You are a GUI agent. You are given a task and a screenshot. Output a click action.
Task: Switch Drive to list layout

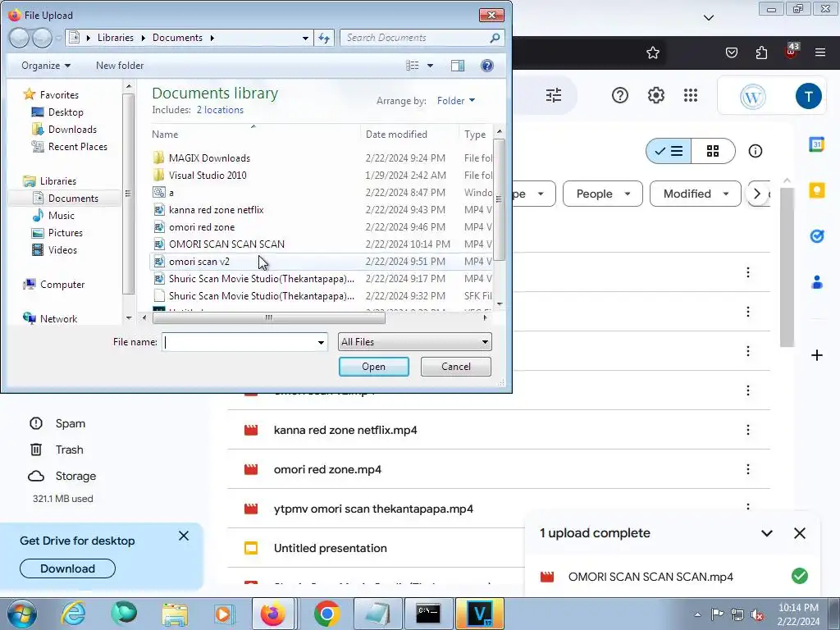tap(669, 151)
